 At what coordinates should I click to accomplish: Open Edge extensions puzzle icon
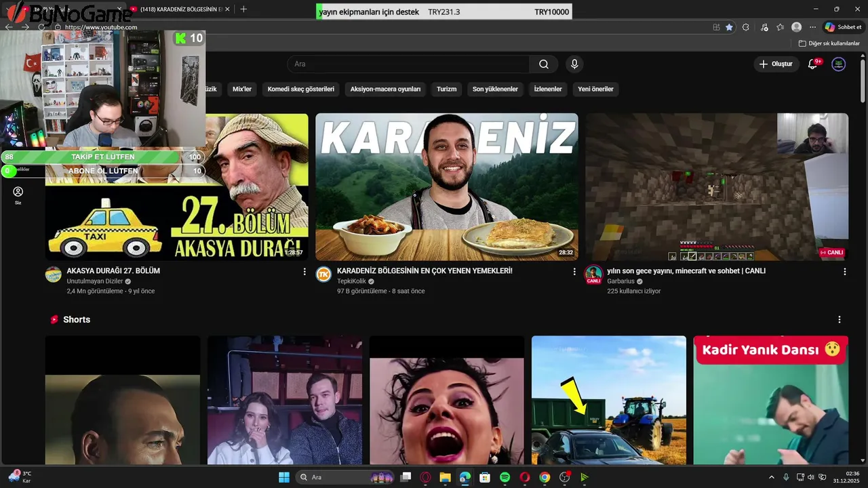coord(746,27)
